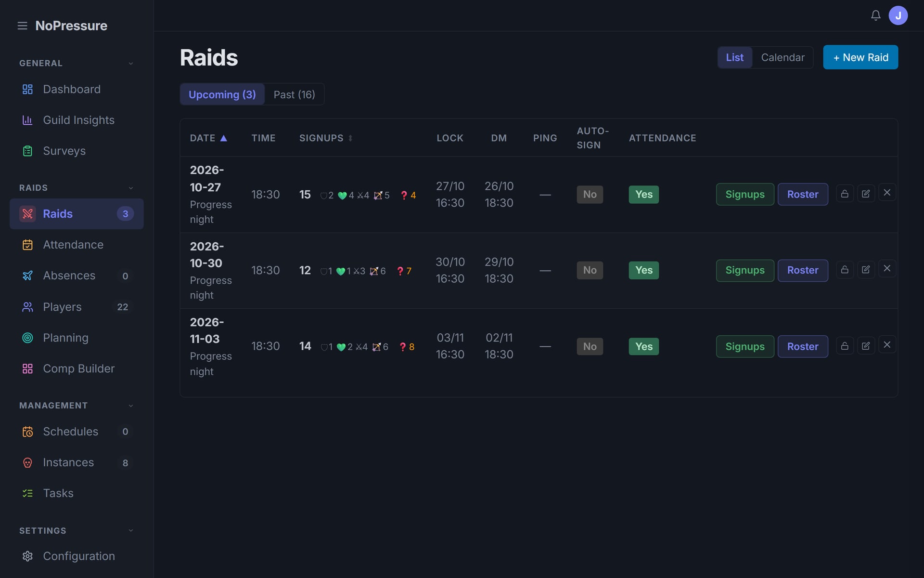Collapse the MANAGEMENT sidebar section
This screenshot has height=578, width=924.
coord(77,406)
